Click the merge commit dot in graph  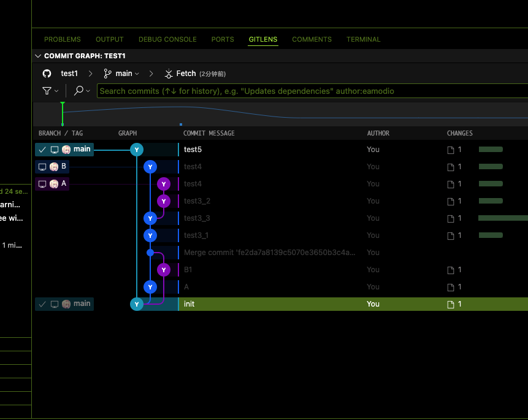coord(150,253)
